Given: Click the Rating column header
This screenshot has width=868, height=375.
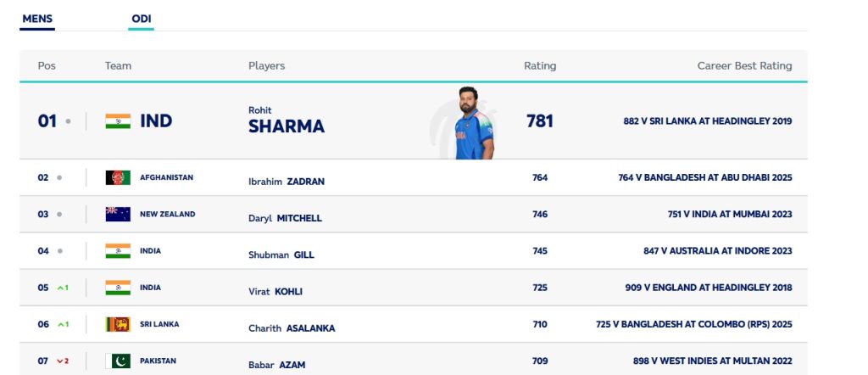Looking at the screenshot, I should (540, 66).
